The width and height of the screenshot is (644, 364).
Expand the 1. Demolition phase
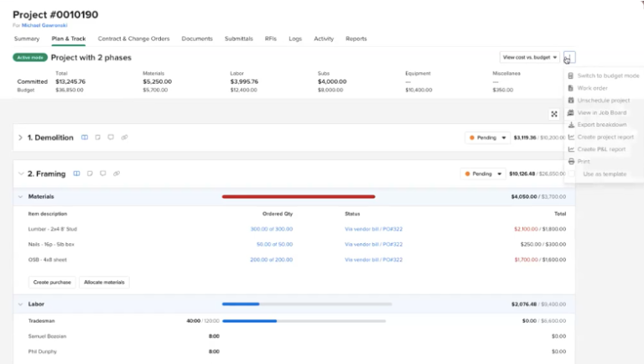(20, 138)
